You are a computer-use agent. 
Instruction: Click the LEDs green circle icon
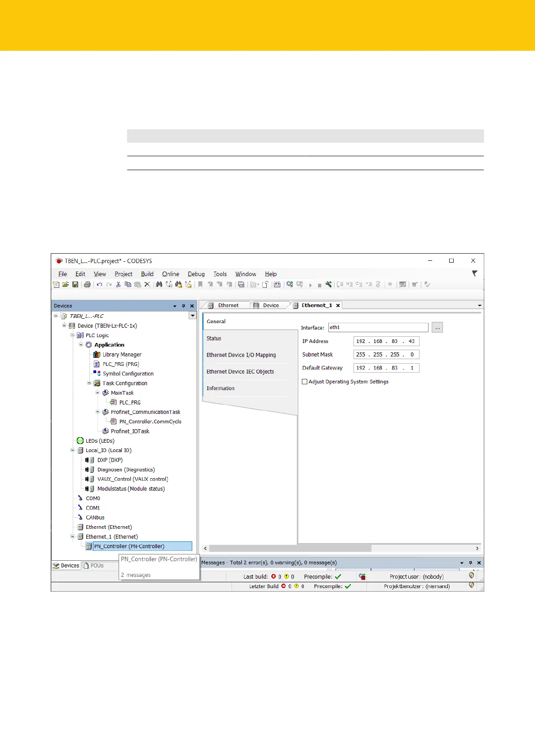click(x=80, y=441)
